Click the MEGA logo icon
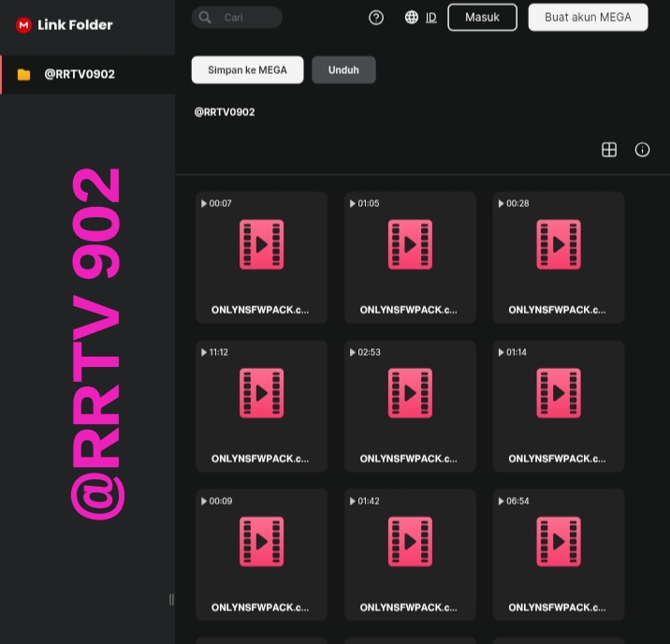The width and height of the screenshot is (670, 644). (x=23, y=24)
